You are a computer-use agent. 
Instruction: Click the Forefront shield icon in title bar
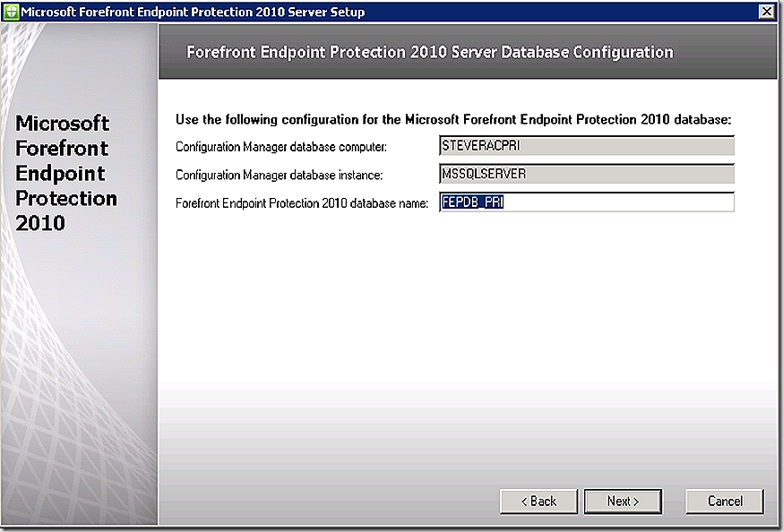pos(11,12)
